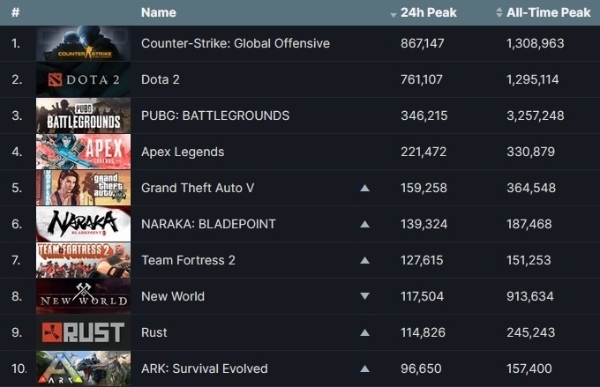The image size is (600, 387).
Task: Select the ARK game banner image
Action: pos(83,368)
